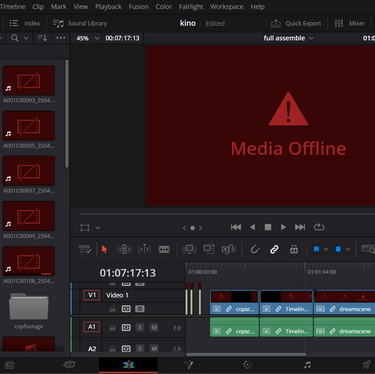Click the Replace Clip tool

pyautogui.click(x=229, y=249)
